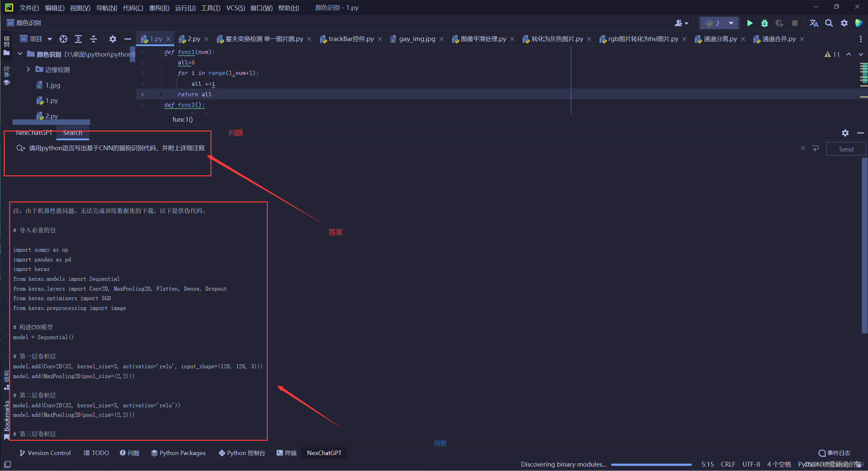Start debugging with the bug icon
This screenshot has height=471, width=868.
coord(765,23)
